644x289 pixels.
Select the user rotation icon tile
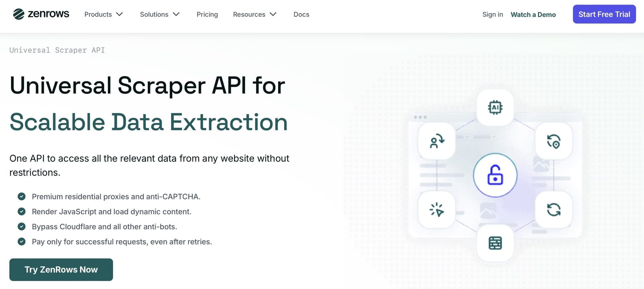[x=437, y=141]
